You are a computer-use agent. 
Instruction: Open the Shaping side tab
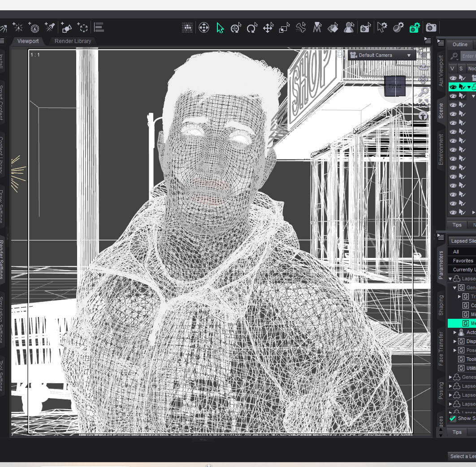(441, 305)
